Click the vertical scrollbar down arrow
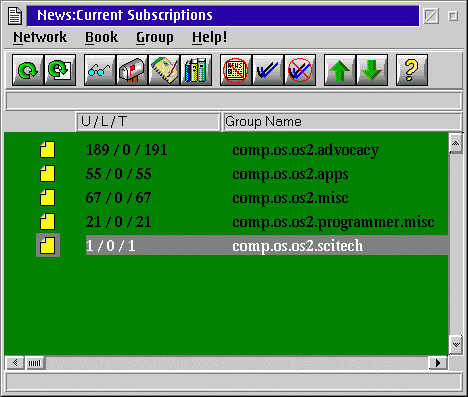 (x=456, y=345)
